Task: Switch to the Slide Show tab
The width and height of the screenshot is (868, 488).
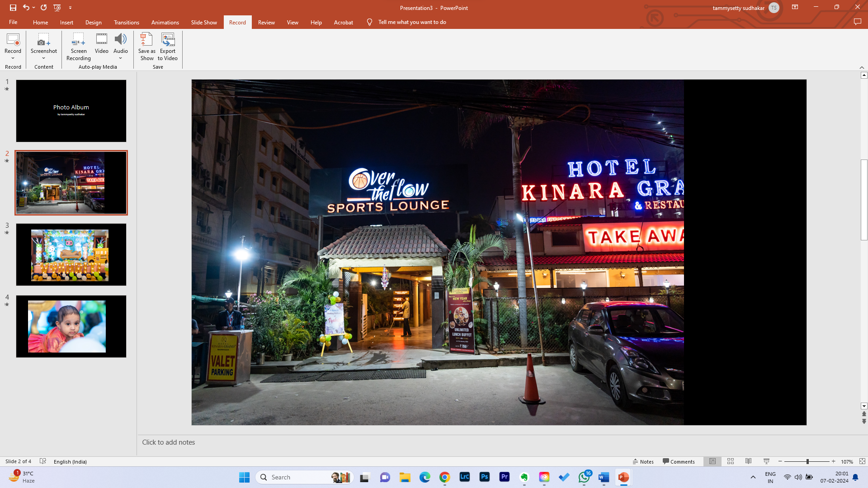Action: (204, 22)
